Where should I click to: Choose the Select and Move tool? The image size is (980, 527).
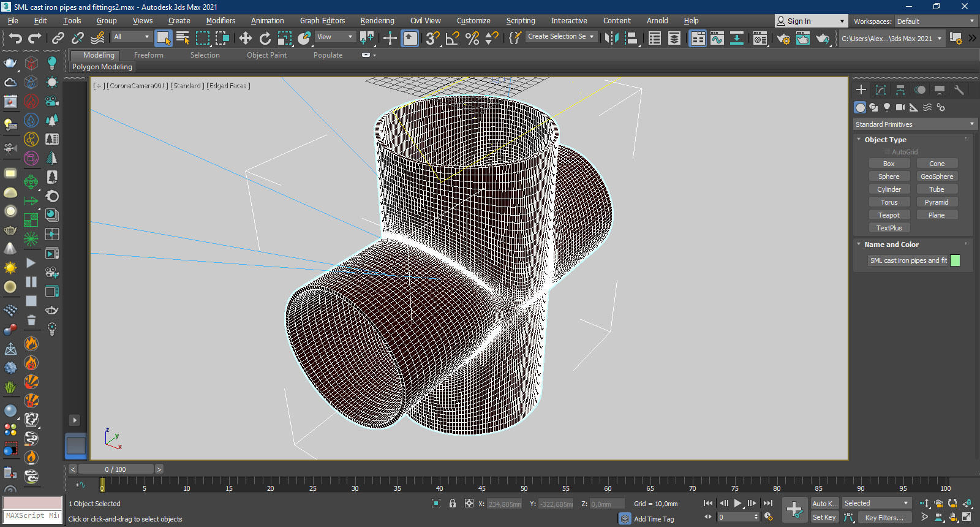coord(246,39)
